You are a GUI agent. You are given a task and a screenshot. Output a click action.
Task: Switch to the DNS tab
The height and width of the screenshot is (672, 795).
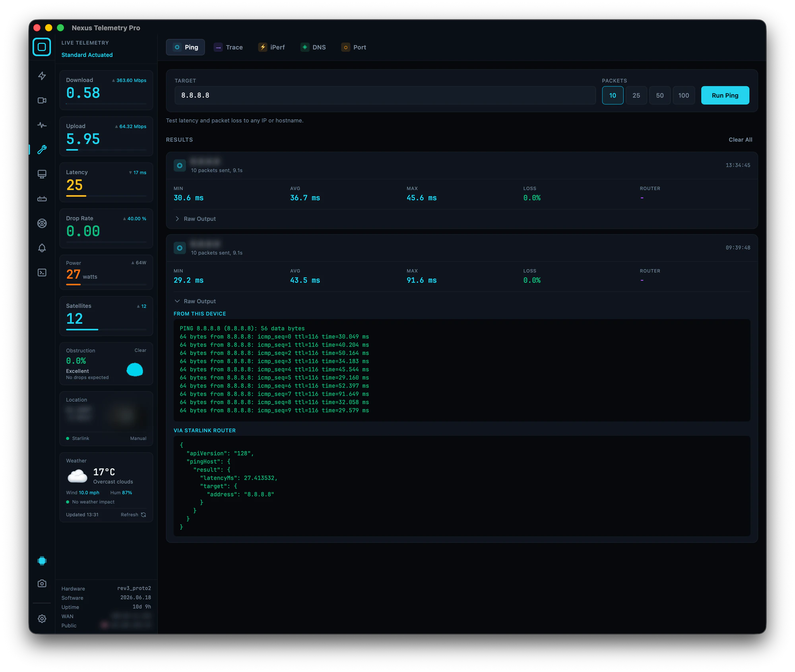(x=314, y=47)
